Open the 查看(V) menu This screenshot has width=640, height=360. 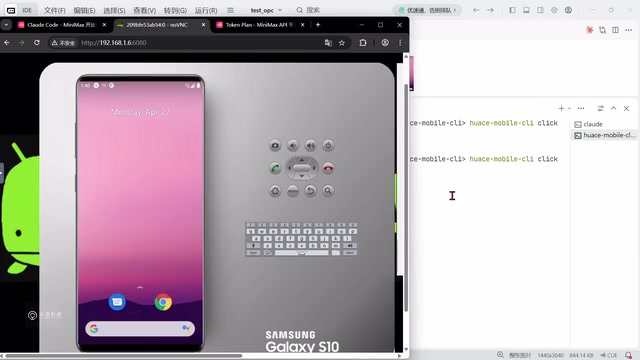(x=144, y=10)
